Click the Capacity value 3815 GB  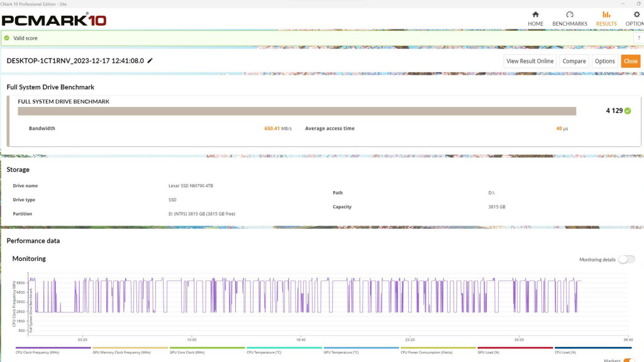497,207
